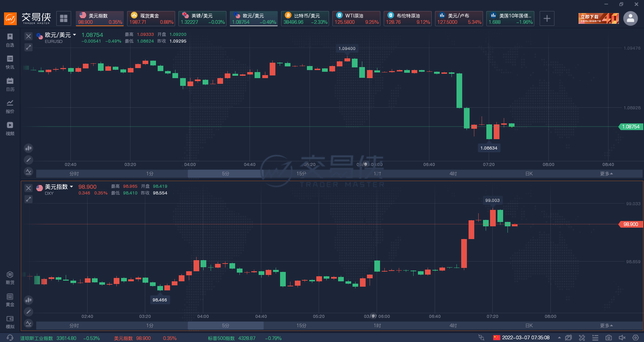
Task: Click the 立即下载 4.0 download banner
Action: click(x=598, y=18)
